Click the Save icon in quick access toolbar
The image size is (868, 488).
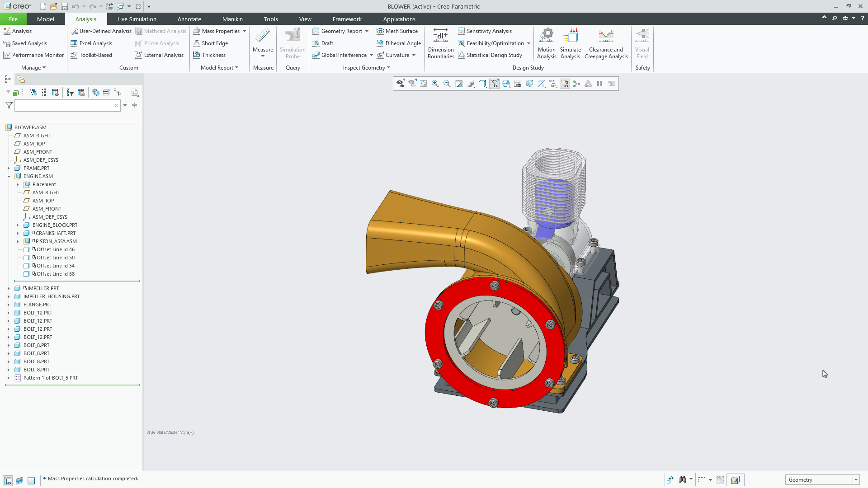pyautogui.click(x=65, y=6)
